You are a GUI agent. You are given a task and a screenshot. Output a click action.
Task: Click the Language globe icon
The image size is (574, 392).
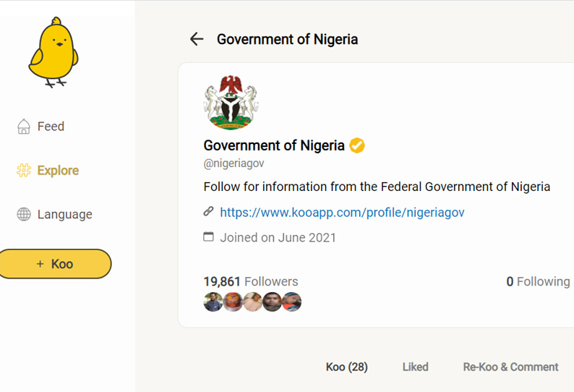tap(24, 214)
